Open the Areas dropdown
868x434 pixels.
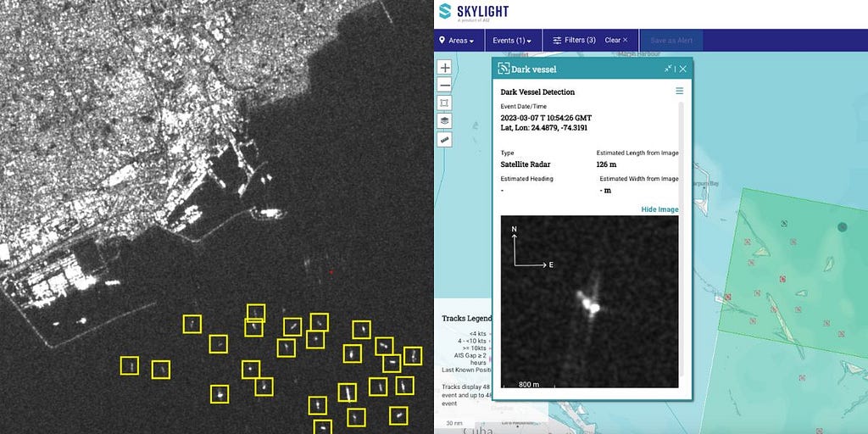click(457, 41)
